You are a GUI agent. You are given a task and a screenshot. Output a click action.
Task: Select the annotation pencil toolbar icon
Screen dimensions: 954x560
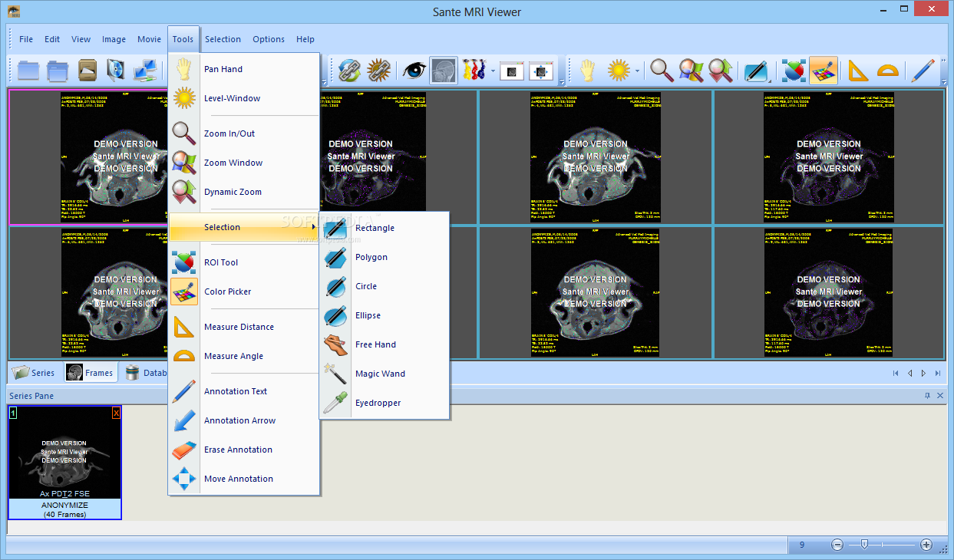click(922, 71)
